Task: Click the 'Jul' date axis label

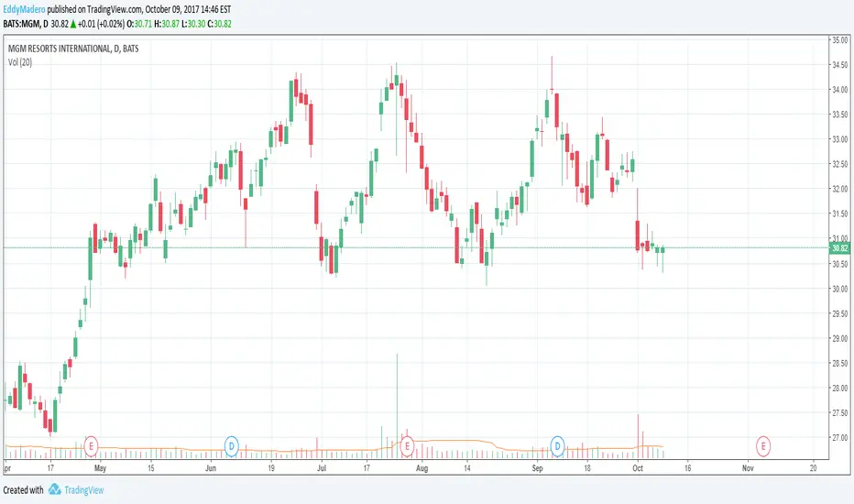Action: coord(322,468)
